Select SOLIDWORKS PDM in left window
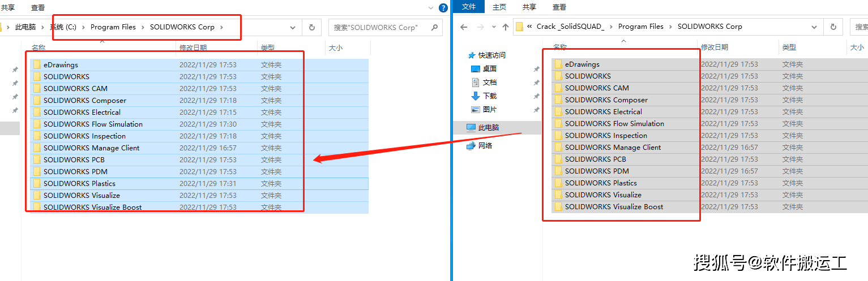The image size is (868, 281). click(198, 172)
